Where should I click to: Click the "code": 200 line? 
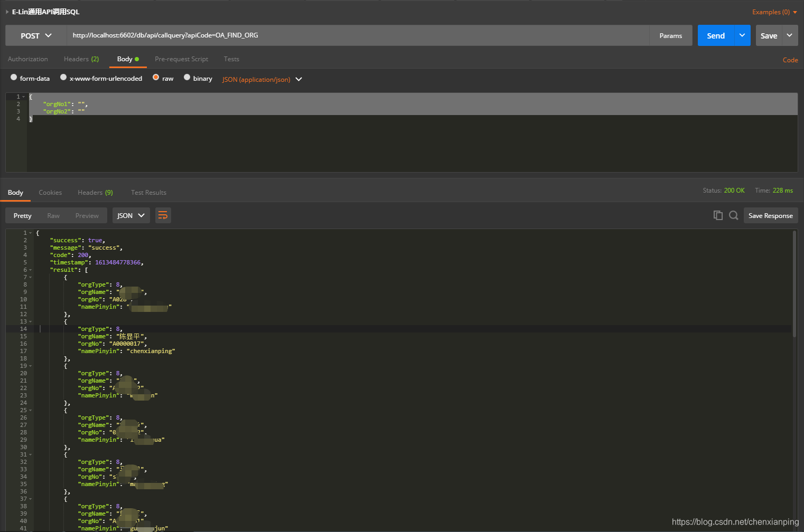(x=71, y=255)
